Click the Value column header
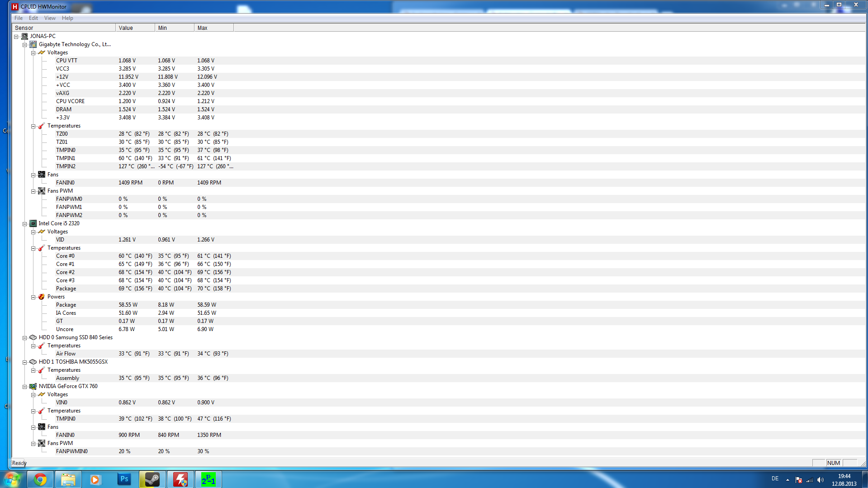This screenshot has width=868, height=488. (135, 28)
